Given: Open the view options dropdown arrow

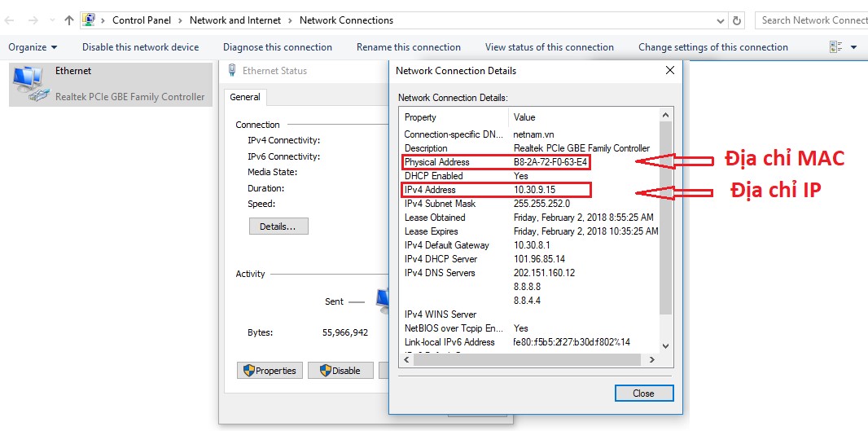Looking at the screenshot, I should click(853, 47).
